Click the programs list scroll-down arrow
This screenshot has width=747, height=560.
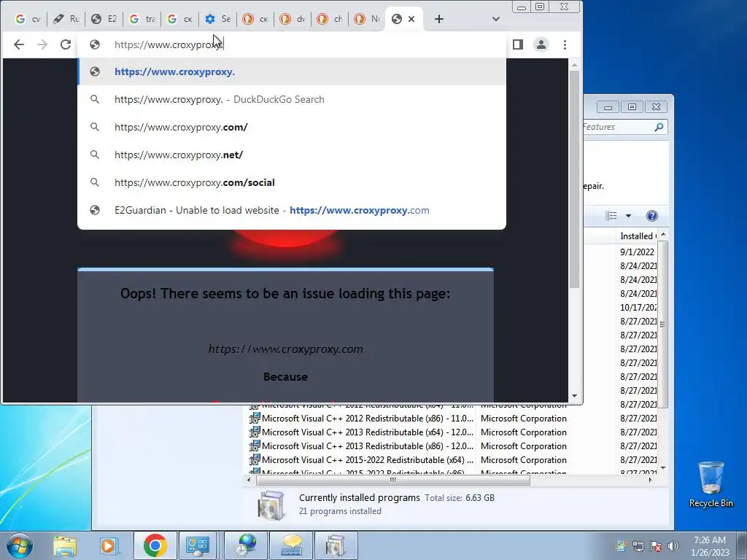pyautogui.click(x=662, y=469)
